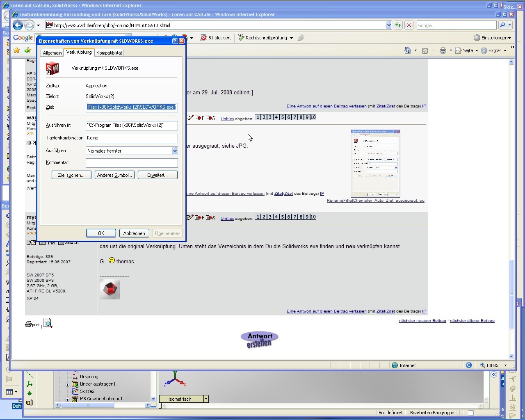
Task: Click the IE forward navigation arrow
Action: 29,25
